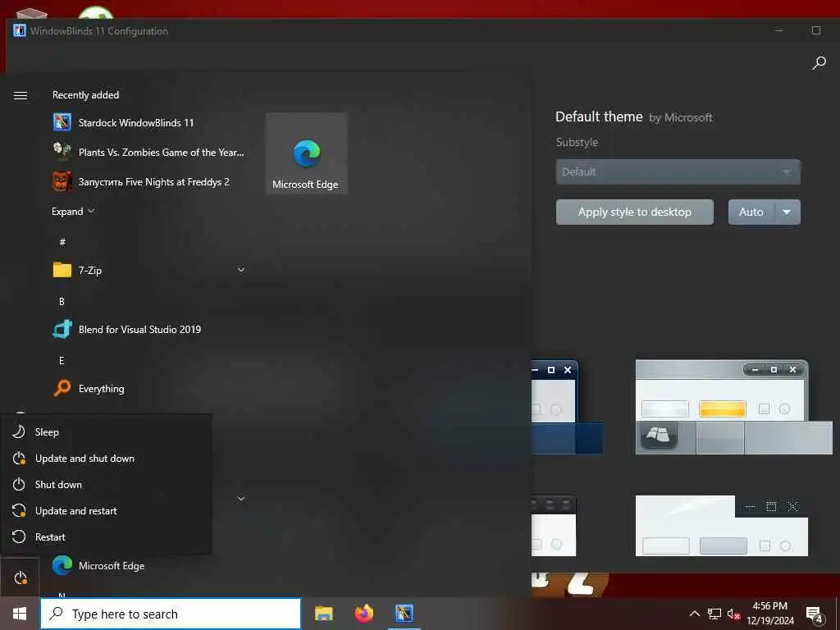The height and width of the screenshot is (630, 840).
Task: Select the silver glass theme thumbnail
Action: tap(734, 407)
